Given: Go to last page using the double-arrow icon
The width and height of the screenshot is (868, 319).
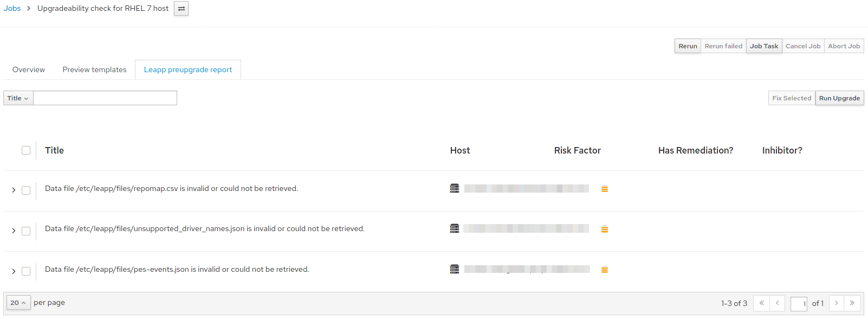Looking at the screenshot, I should (852, 303).
